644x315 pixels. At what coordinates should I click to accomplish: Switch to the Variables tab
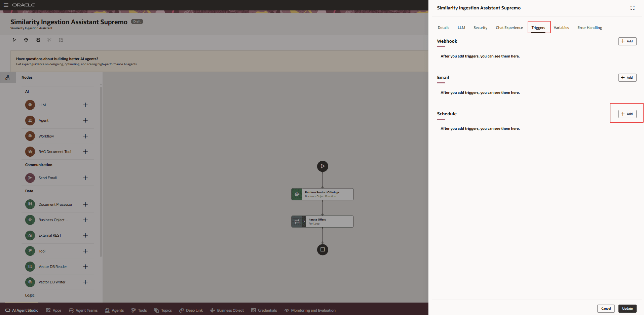[561, 27]
